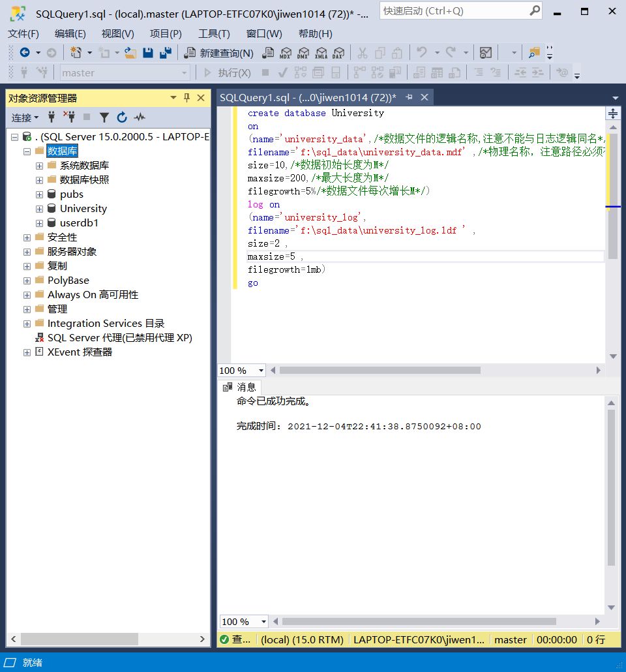This screenshot has width=626, height=672.
Task: Collapse the 数据库 folder
Action: tap(27, 151)
